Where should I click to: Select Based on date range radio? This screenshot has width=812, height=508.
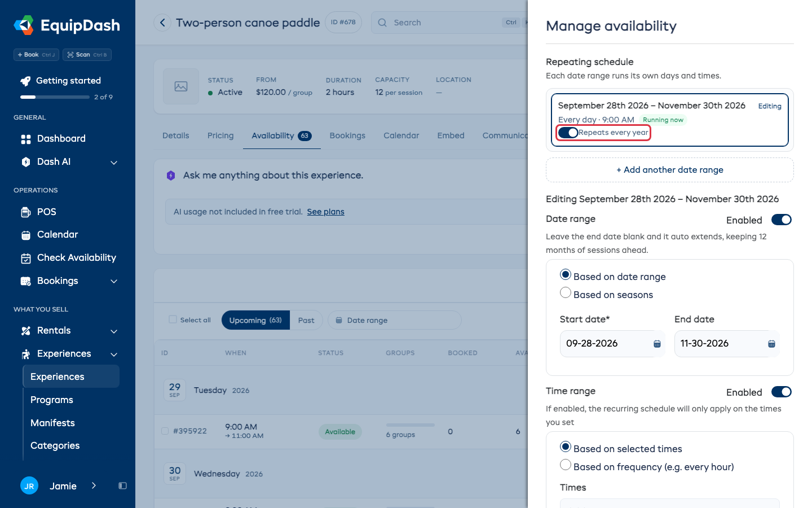click(566, 275)
